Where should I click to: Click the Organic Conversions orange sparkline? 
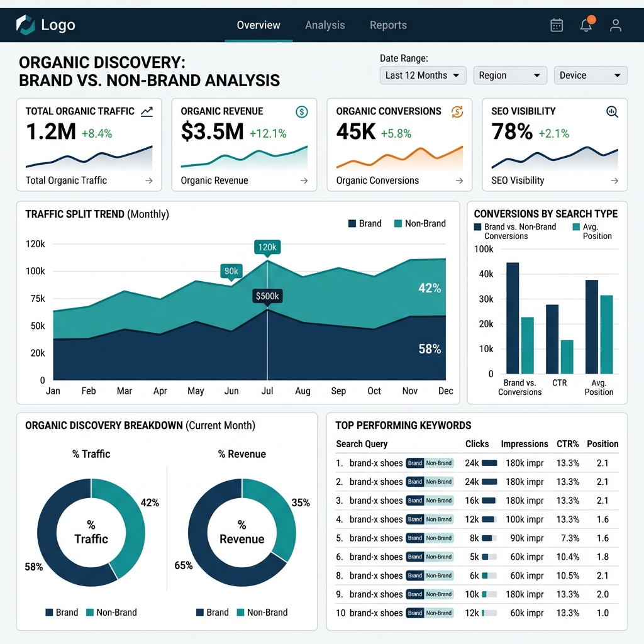pyautogui.click(x=399, y=158)
